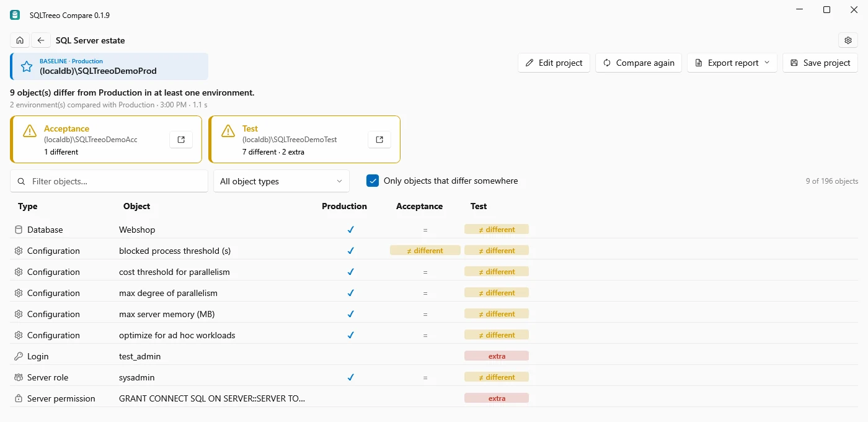Select the Test environment card
The width and height of the screenshot is (868, 422).
tap(304, 140)
